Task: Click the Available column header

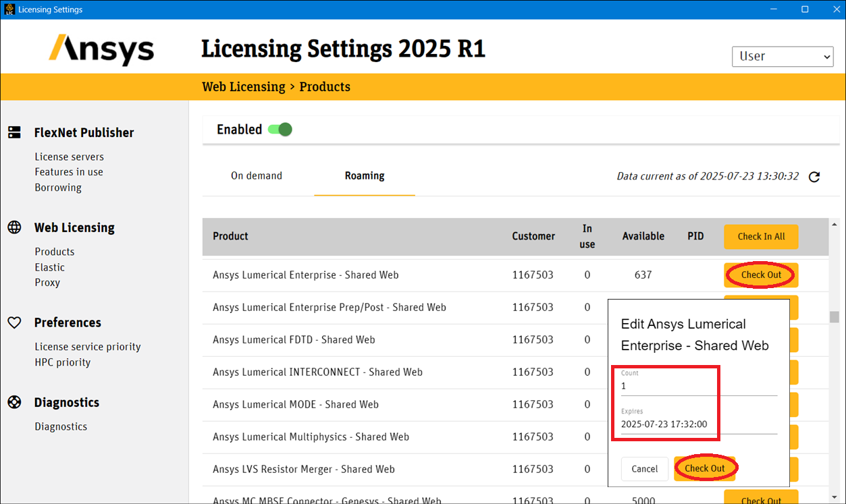Action: pos(643,236)
